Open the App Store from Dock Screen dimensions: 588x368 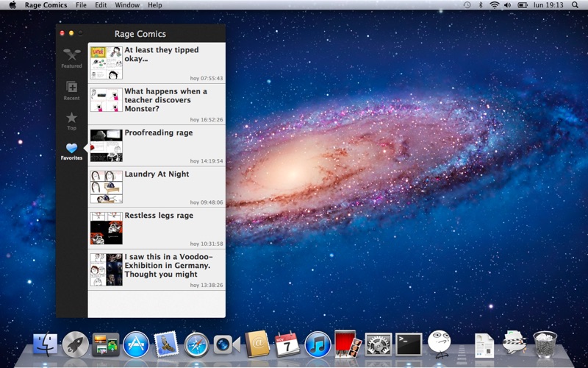(136, 344)
